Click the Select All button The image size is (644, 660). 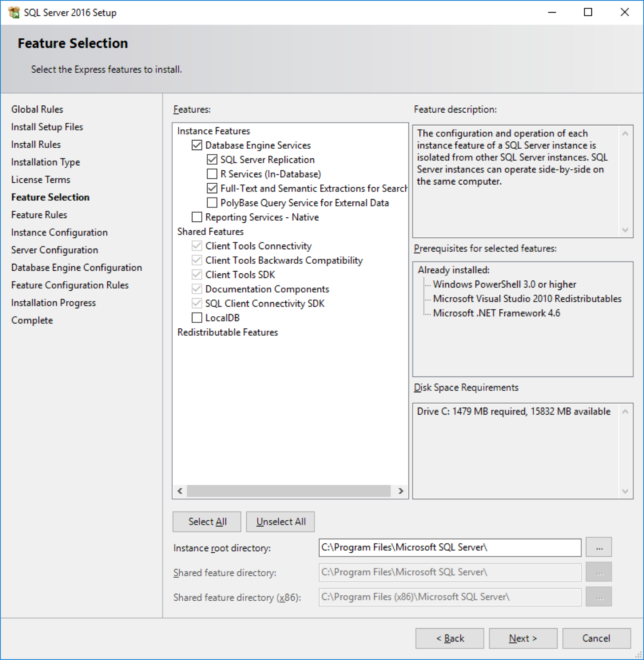pyautogui.click(x=207, y=522)
